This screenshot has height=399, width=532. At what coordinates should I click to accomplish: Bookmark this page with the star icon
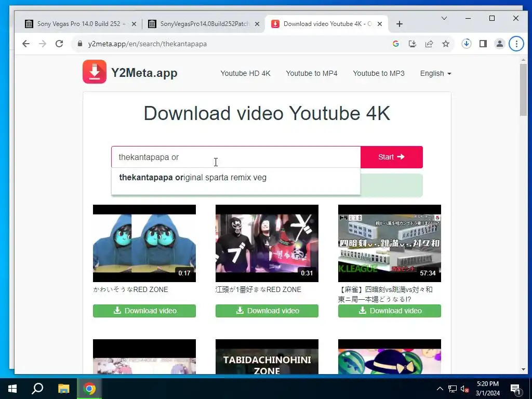coord(446,44)
